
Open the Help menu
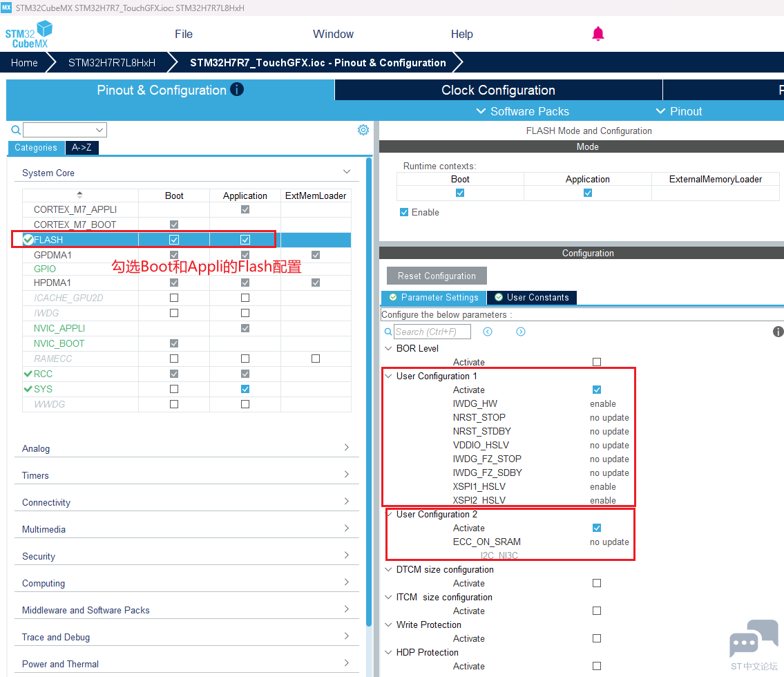pyautogui.click(x=461, y=34)
